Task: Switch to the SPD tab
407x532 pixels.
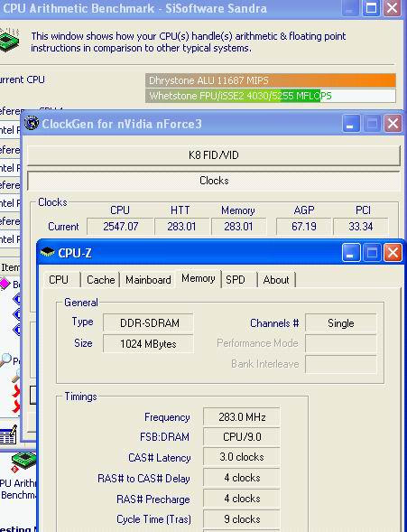Action: click(x=236, y=280)
